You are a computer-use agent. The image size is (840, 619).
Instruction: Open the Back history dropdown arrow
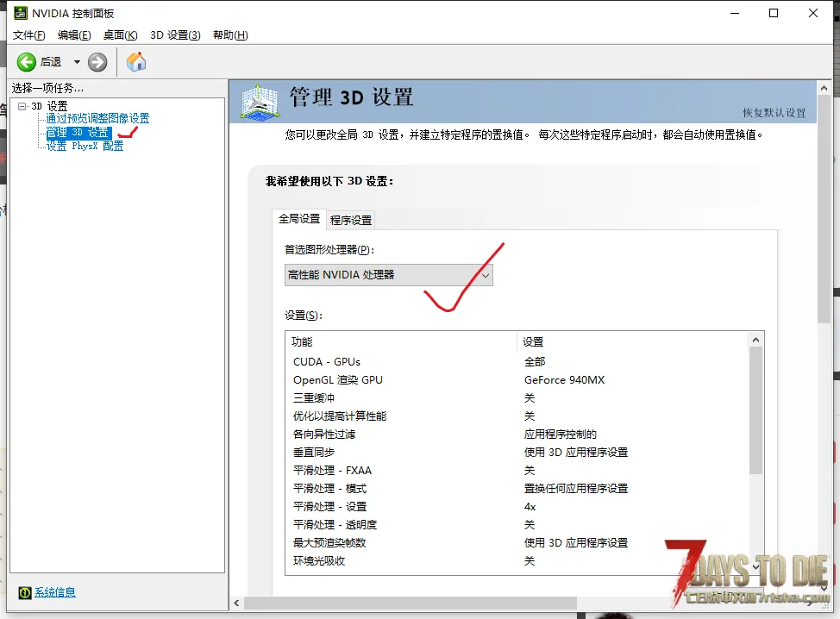[x=77, y=62]
